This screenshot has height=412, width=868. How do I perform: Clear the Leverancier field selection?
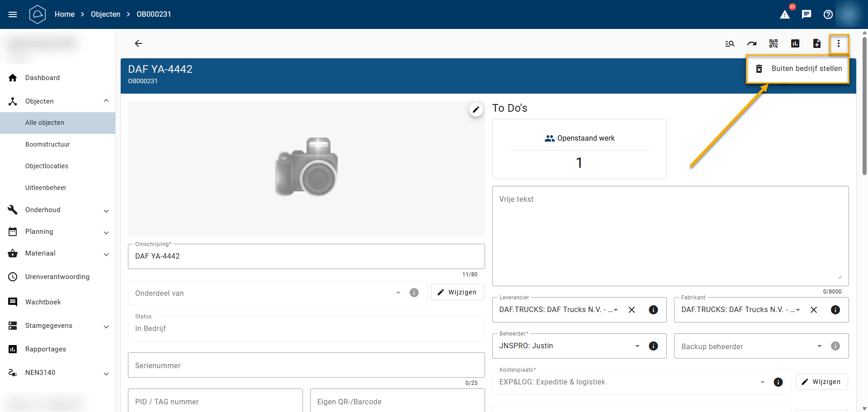632,310
